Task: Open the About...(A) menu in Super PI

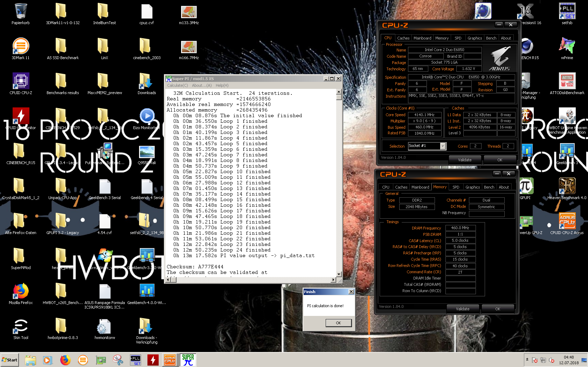Action: [x=202, y=85]
